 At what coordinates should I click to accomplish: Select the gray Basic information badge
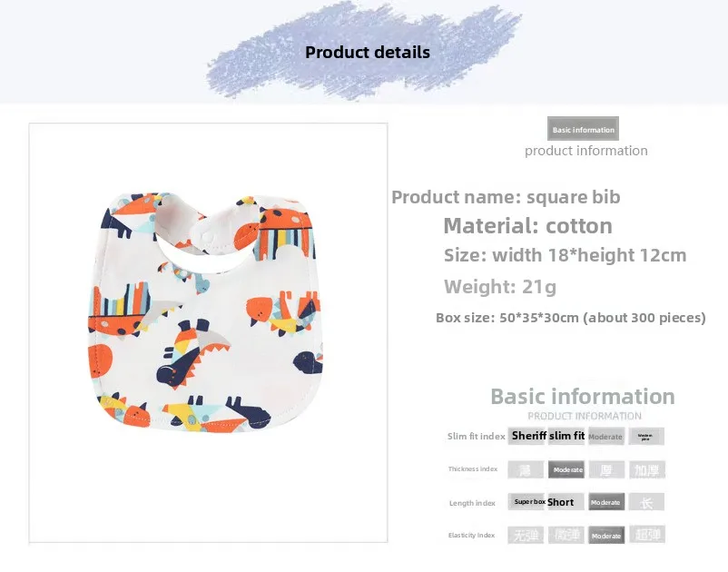pos(583,129)
